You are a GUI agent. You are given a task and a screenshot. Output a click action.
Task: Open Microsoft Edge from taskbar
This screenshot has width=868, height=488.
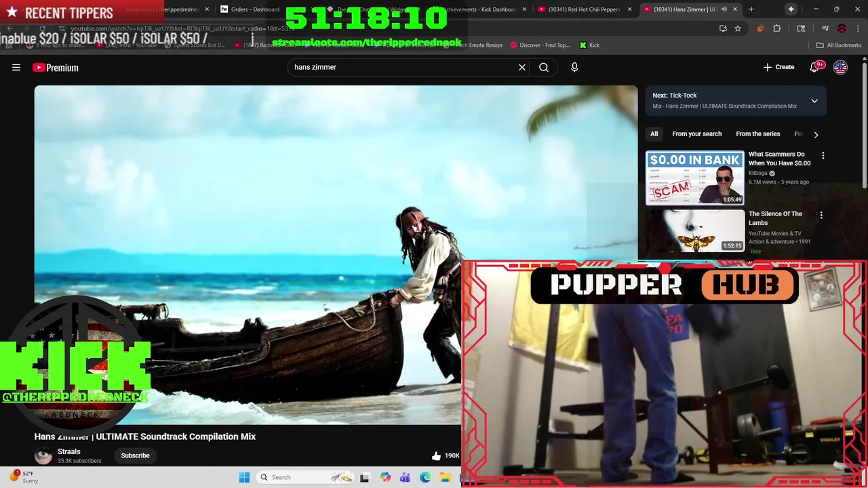click(x=425, y=477)
